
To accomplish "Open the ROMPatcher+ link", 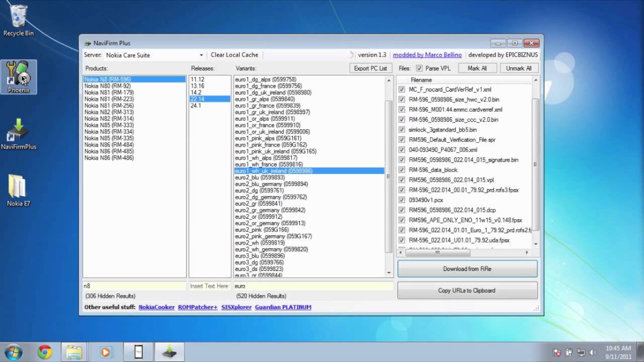I will (198, 307).
